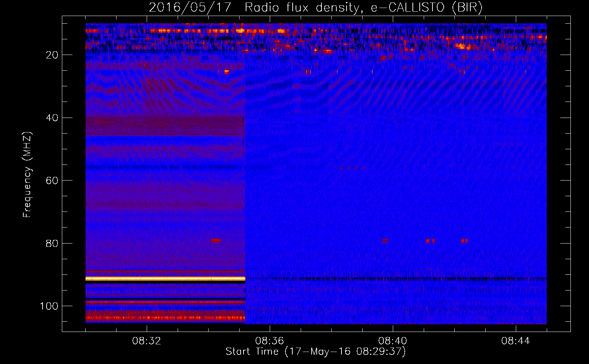Image resolution: width=589 pixels, height=364 pixels.
Task: Click the 80 MHz frequency tick label
Action: 52,243
